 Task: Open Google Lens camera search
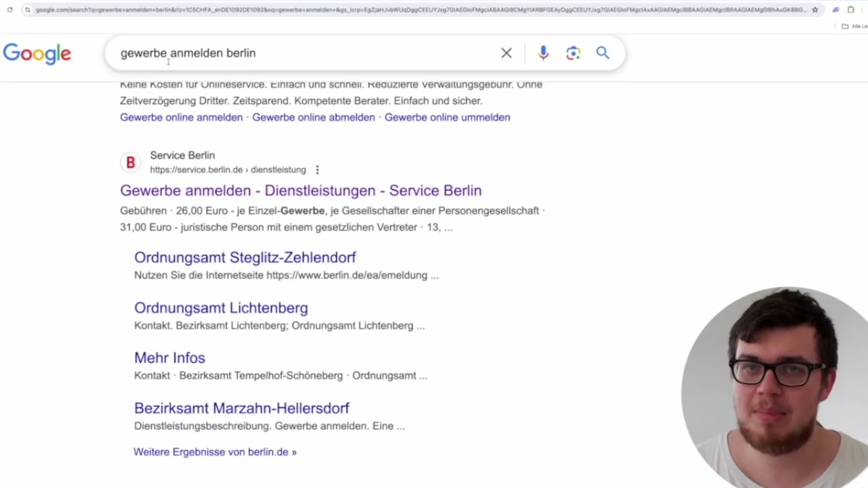coord(573,53)
